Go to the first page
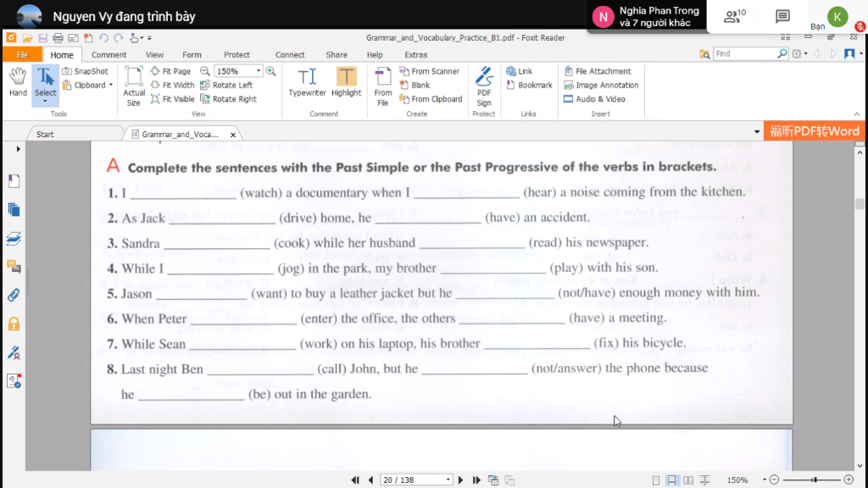 [x=355, y=480]
